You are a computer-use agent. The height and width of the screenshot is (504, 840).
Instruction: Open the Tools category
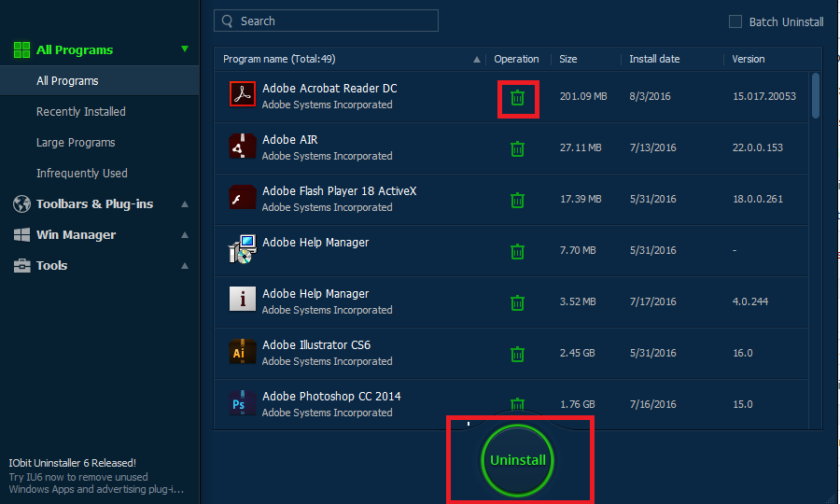[x=51, y=266]
